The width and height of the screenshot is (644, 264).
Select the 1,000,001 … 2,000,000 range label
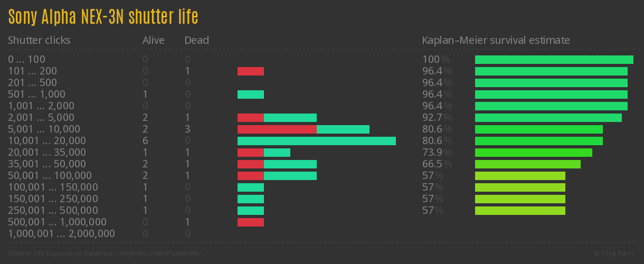click(62, 234)
